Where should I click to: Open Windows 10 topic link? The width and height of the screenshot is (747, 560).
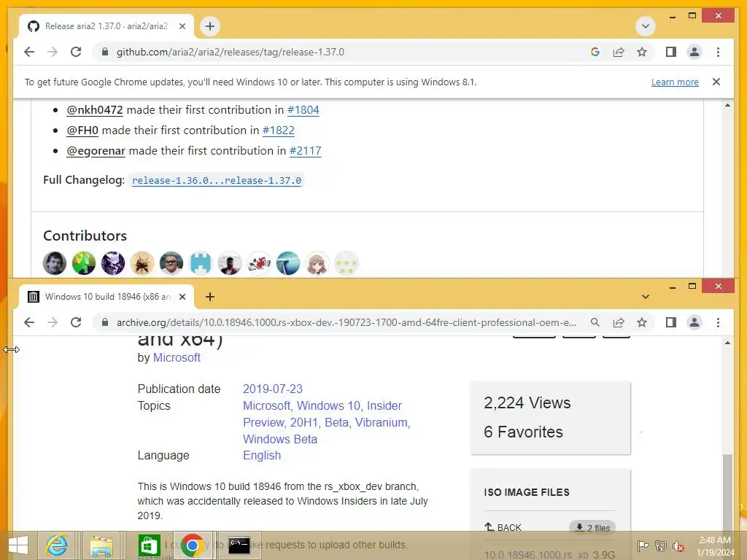[x=328, y=405]
